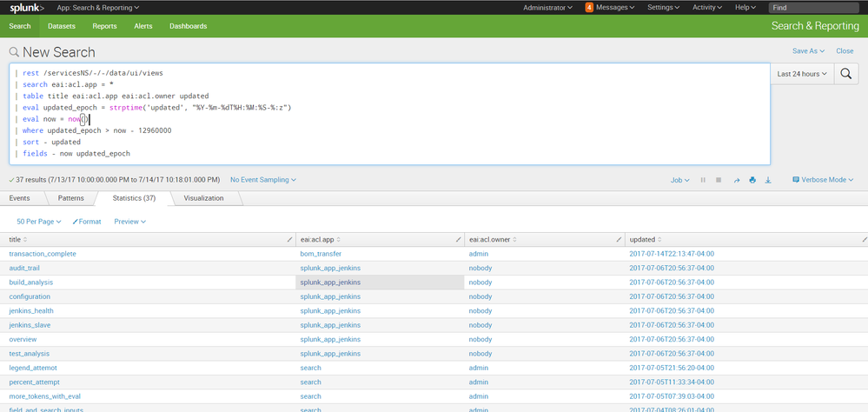Click the Splunk logo
This screenshot has width=868, height=412.
(x=27, y=8)
